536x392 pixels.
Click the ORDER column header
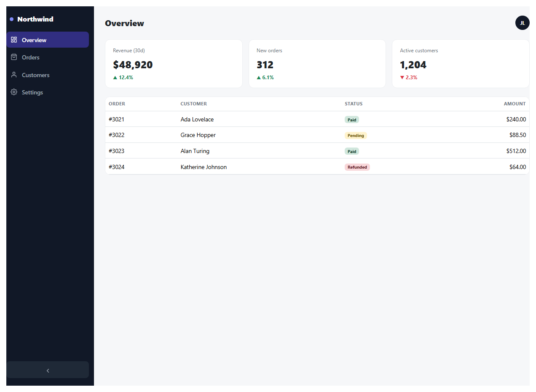tap(117, 104)
